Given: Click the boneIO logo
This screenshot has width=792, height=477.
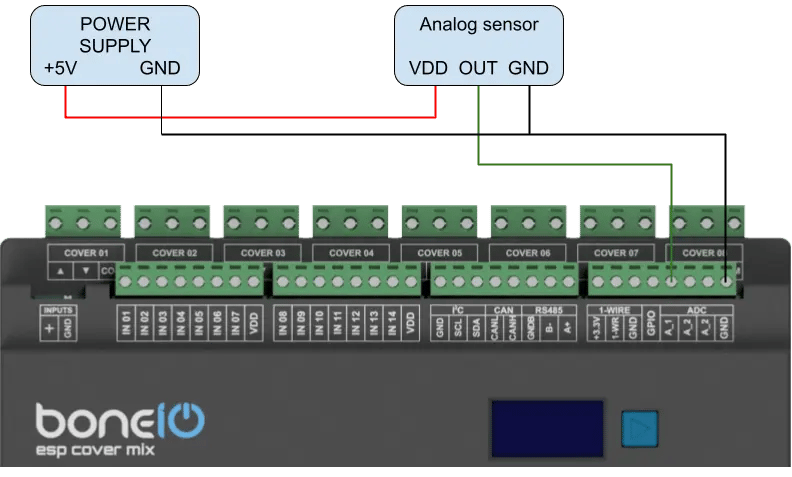Looking at the screenshot, I should coord(120,421).
